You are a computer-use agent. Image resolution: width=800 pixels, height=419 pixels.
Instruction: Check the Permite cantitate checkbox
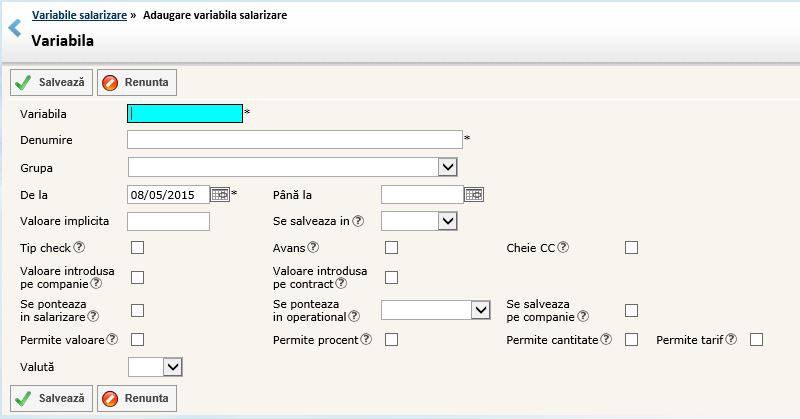[631, 339]
